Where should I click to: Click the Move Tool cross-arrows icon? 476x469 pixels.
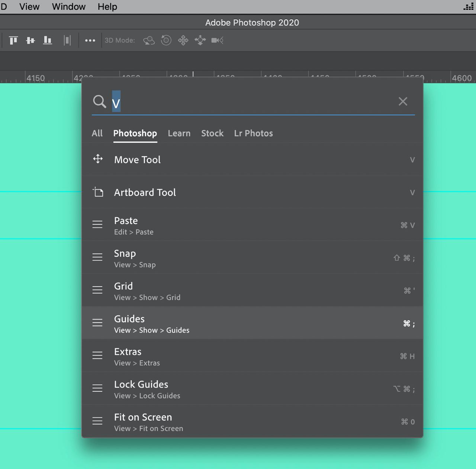point(98,159)
